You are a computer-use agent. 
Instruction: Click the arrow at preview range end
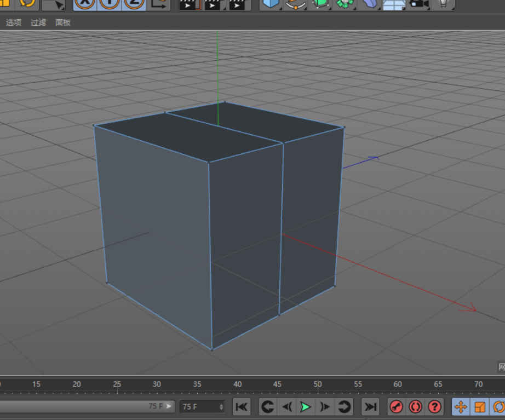pyautogui.click(x=169, y=406)
